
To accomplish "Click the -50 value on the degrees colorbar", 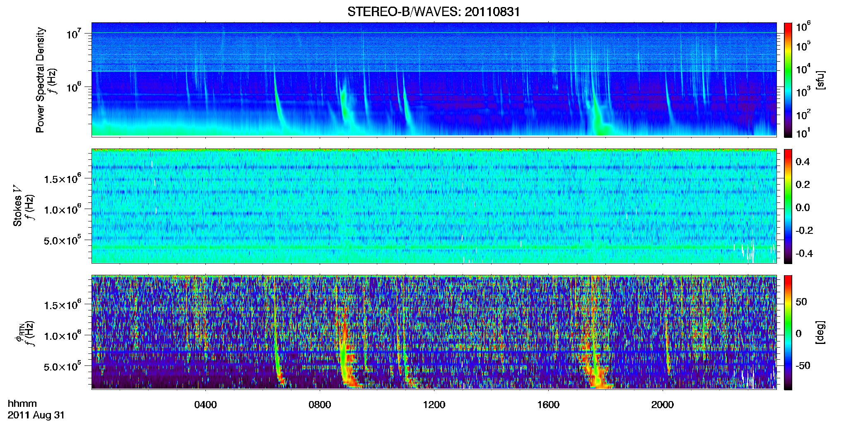I will click(x=803, y=365).
